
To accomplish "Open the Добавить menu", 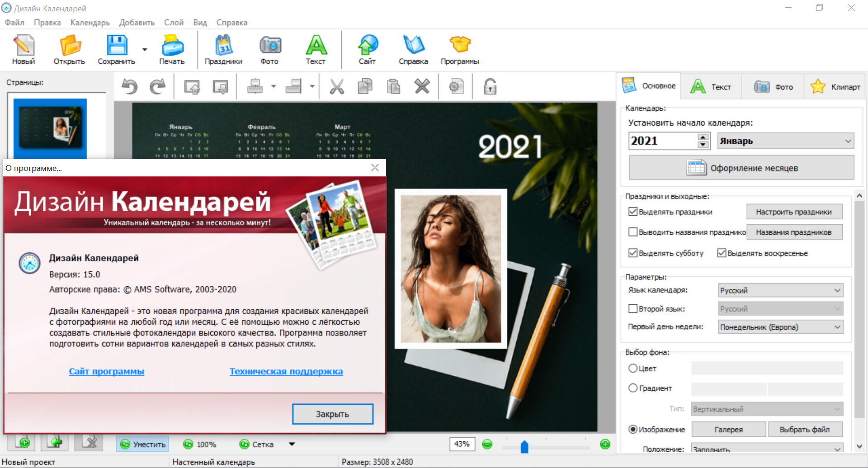I will tap(137, 23).
